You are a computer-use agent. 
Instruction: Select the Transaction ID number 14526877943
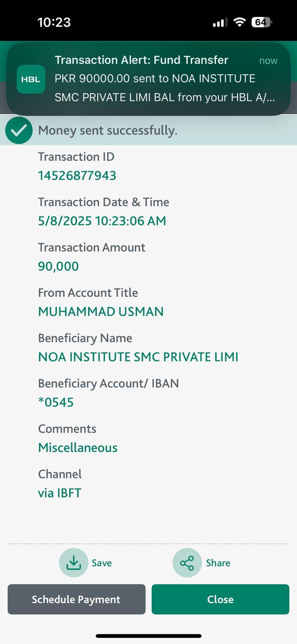point(77,175)
